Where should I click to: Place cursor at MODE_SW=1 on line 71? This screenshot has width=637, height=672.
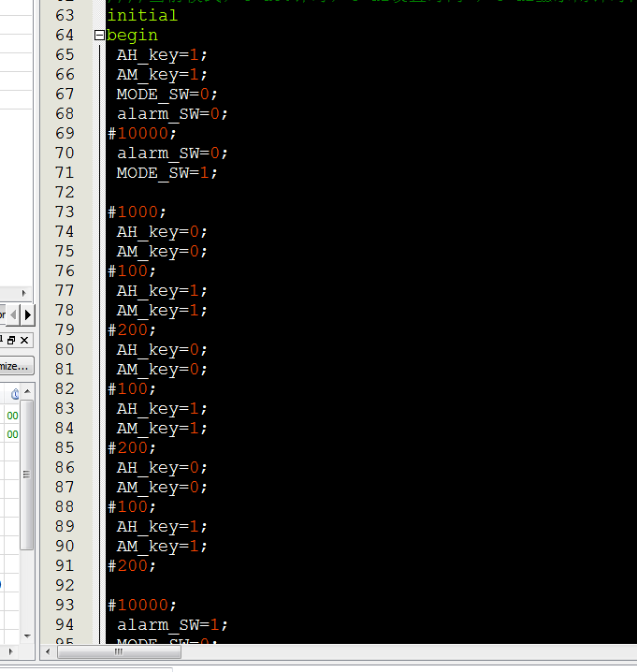(167, 173)
